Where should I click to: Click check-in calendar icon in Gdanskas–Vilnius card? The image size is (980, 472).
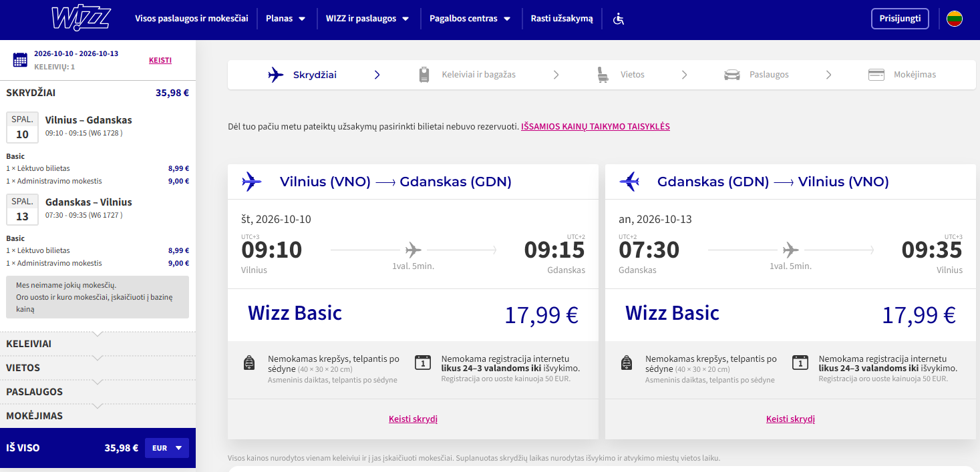tap(800, 363)
